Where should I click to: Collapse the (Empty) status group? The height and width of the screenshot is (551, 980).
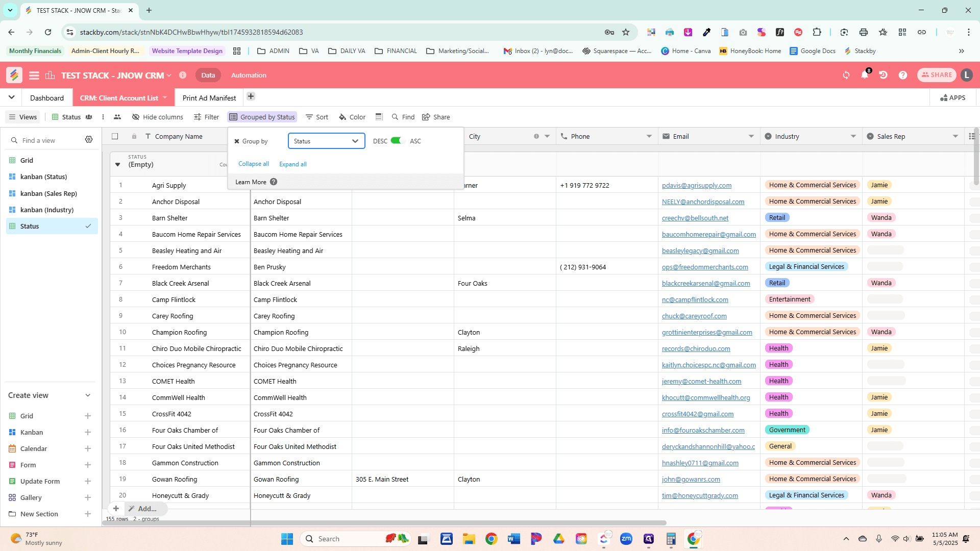click(x=118, y=164)
